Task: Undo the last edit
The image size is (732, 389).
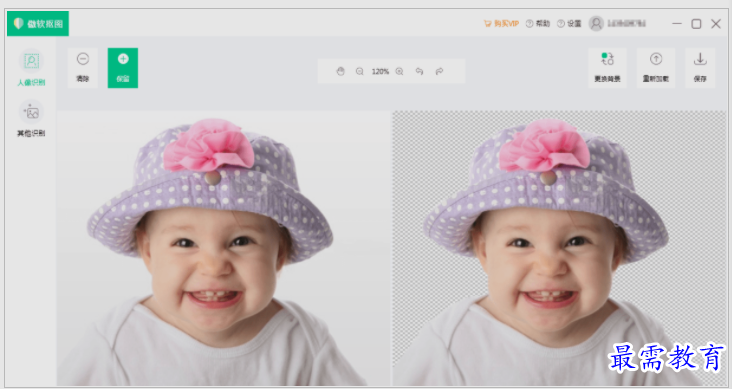Action: click(x=419, y=71)
